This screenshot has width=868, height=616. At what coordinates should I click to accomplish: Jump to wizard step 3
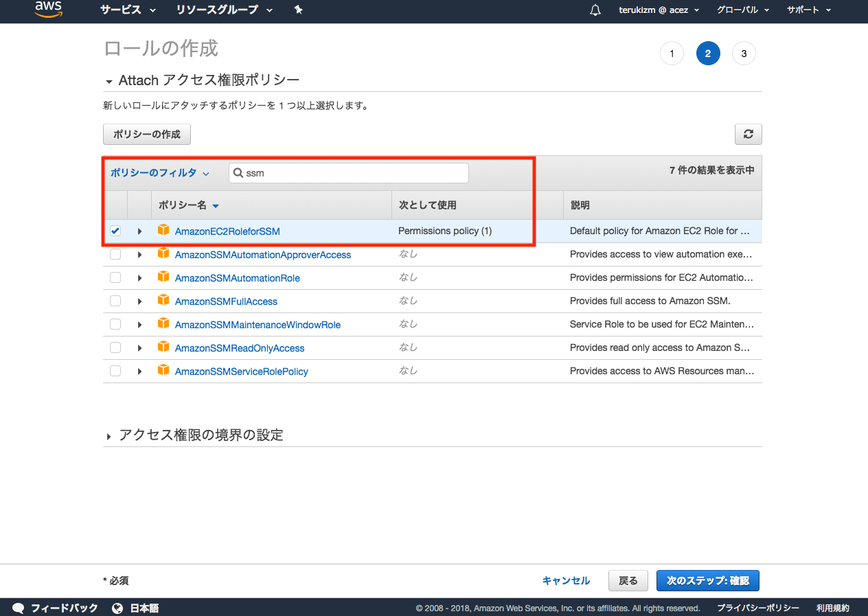click(744, 54)
